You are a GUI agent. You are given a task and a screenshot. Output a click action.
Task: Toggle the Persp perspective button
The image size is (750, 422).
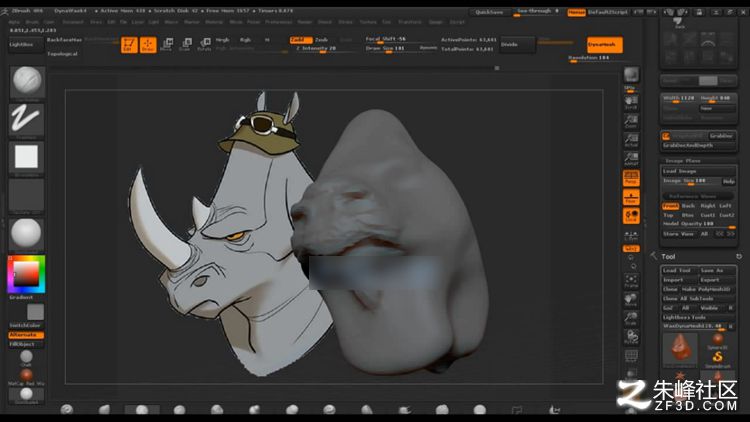(631, 178)
